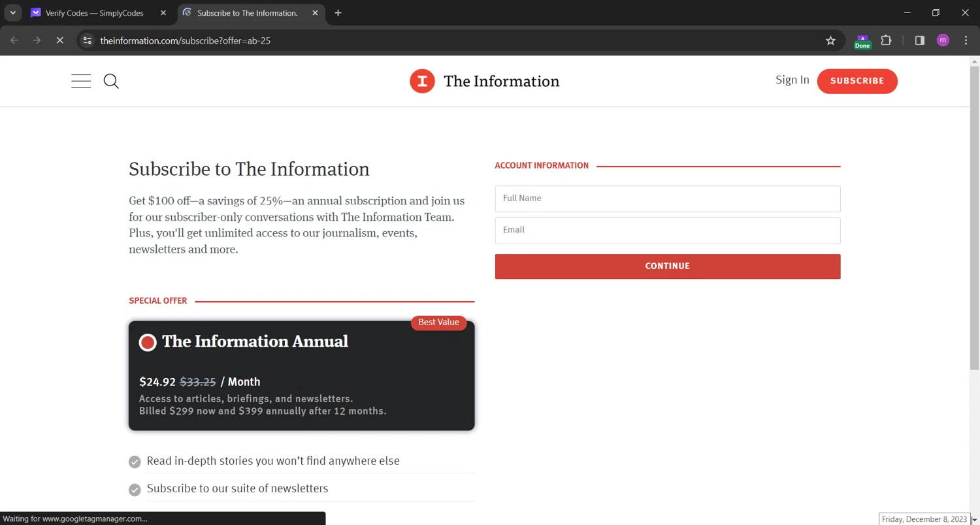Select The Information Annual radio button
The width and height of the screenshot is (980, 525).
pos(148,342)
